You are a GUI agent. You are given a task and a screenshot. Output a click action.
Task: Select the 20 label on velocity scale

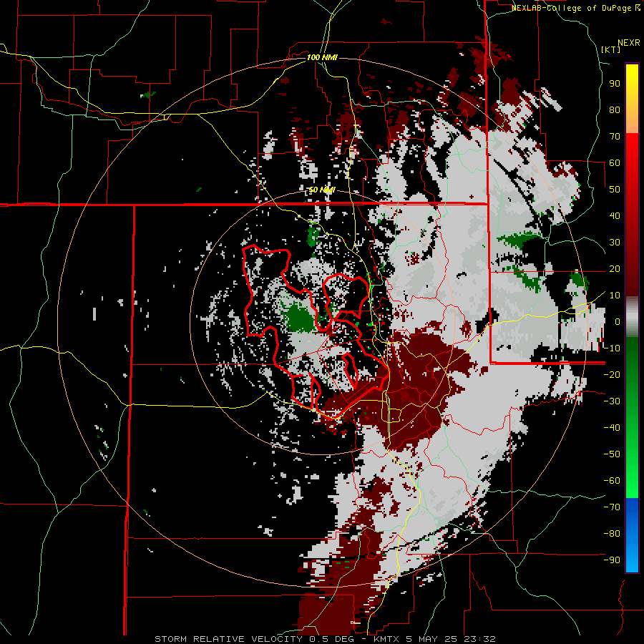[x=615, y=269]
